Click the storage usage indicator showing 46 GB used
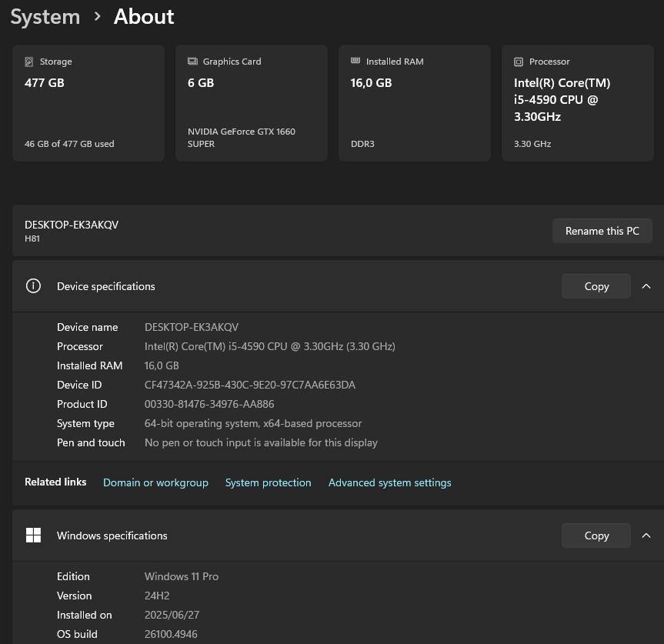The width and height of the screenshot is (664, 644). (69, 143)
